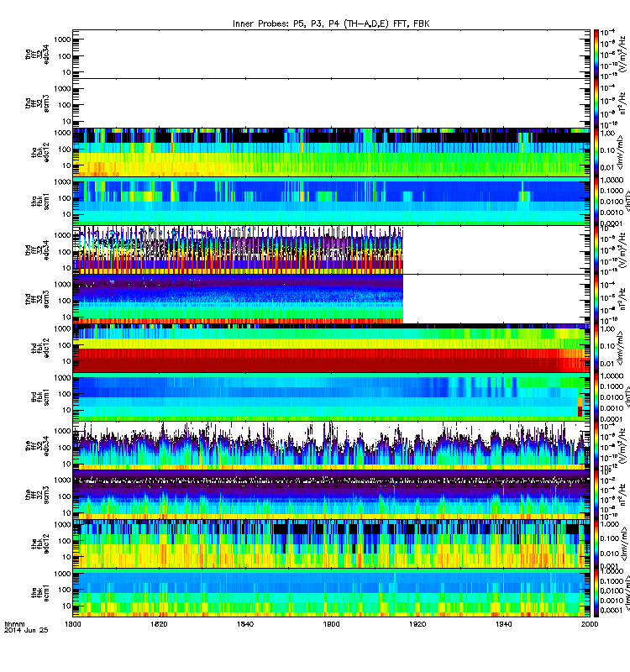Click inside the the fbk scm1 spectrogram

[331, 593]
